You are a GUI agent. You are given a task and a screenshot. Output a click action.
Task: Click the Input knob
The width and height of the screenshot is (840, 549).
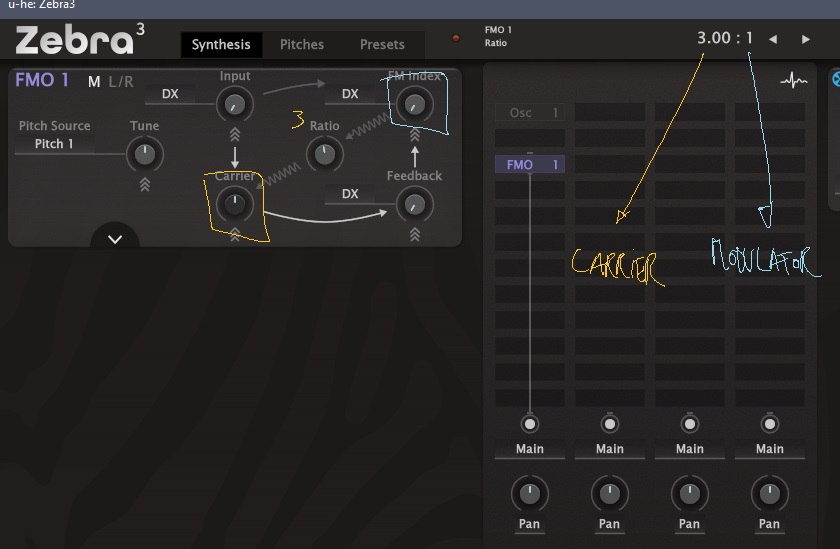click(x=235, y=104)
